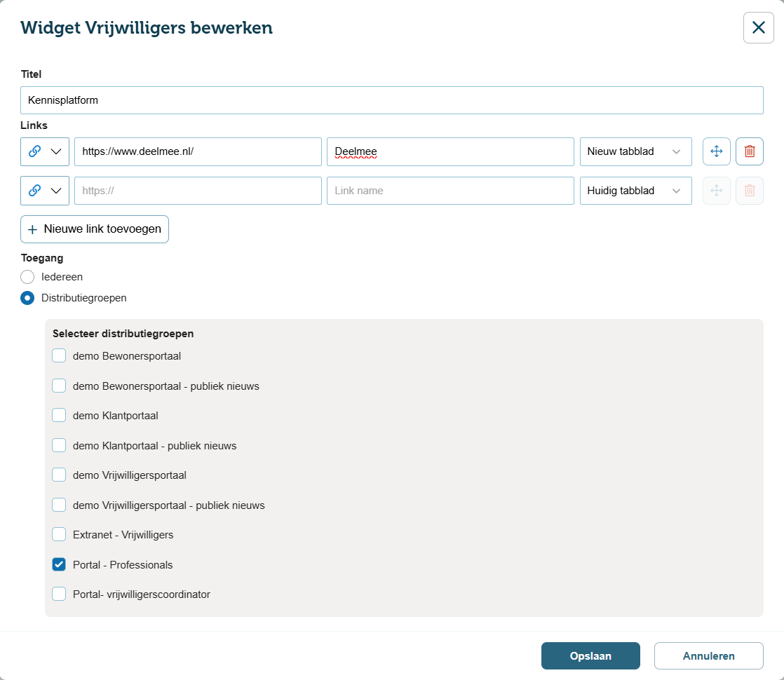Open link type dropdown for Deelmee row

(x=44, y=151)
